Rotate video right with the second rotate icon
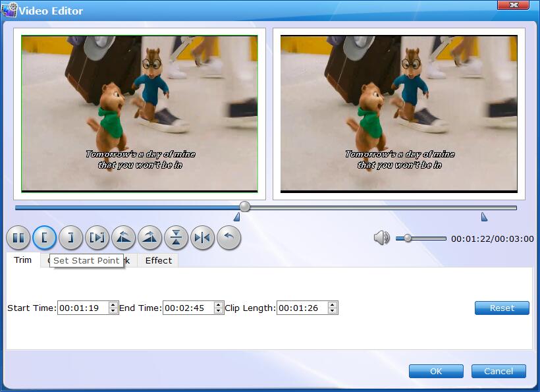 pyautogui.click(x=149, y=238)
